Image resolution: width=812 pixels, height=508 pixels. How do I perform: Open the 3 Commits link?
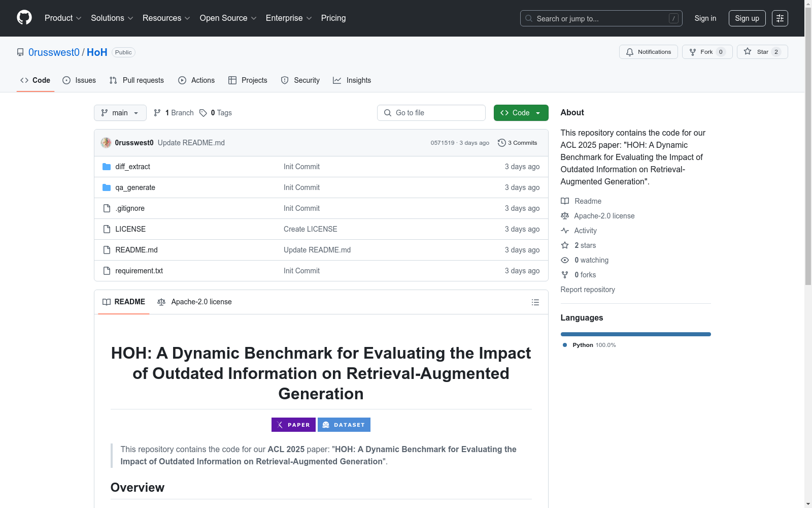click(x=518, y=143)
